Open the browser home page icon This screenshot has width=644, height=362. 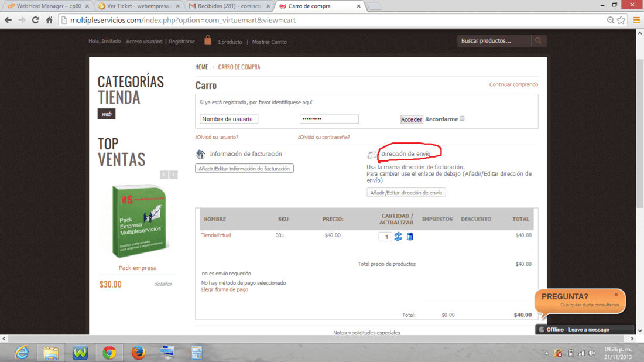[49, 20]
